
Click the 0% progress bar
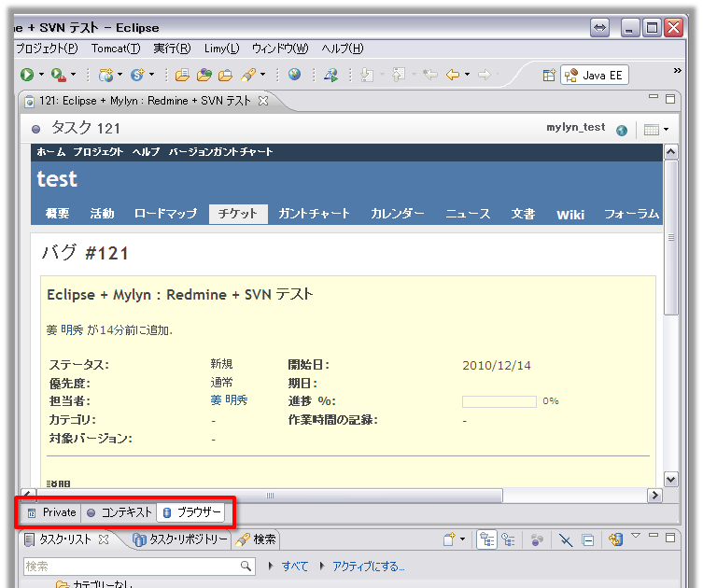[499, 401]
